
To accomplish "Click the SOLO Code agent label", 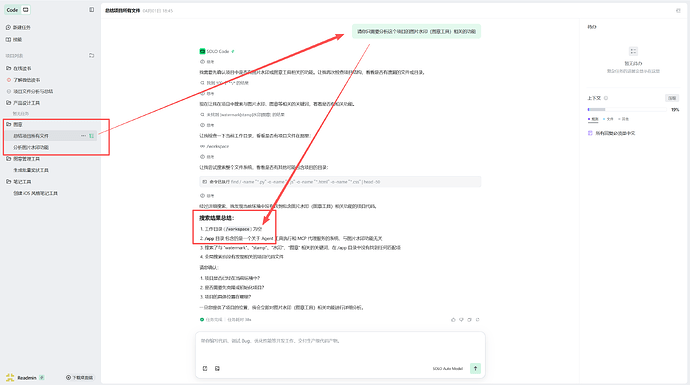I will [x=217, y=51].
